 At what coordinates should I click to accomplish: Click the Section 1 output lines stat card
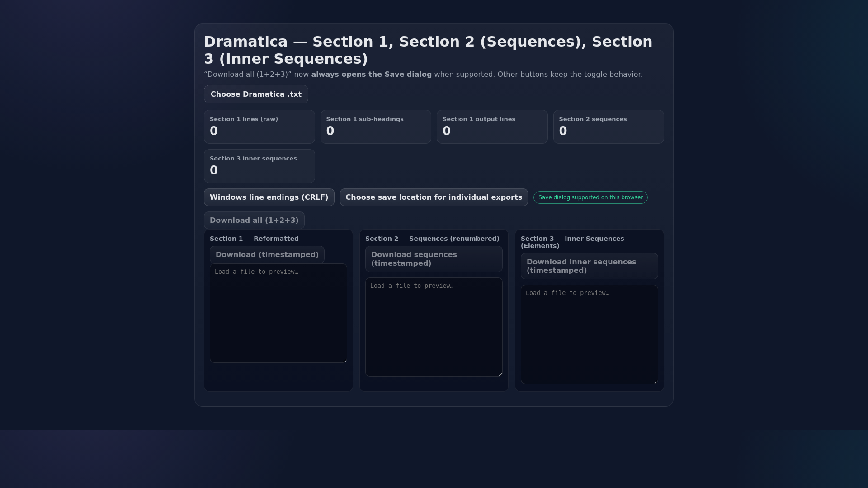[x=492, y=127]
